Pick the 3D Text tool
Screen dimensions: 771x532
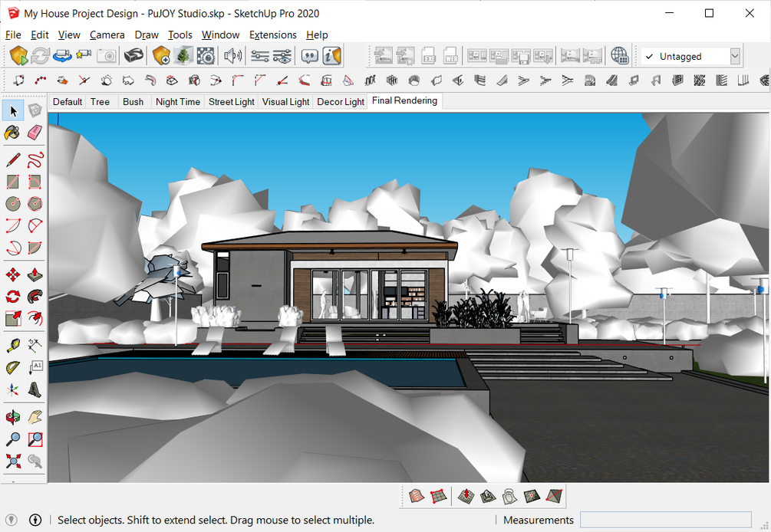pos(35,389)
